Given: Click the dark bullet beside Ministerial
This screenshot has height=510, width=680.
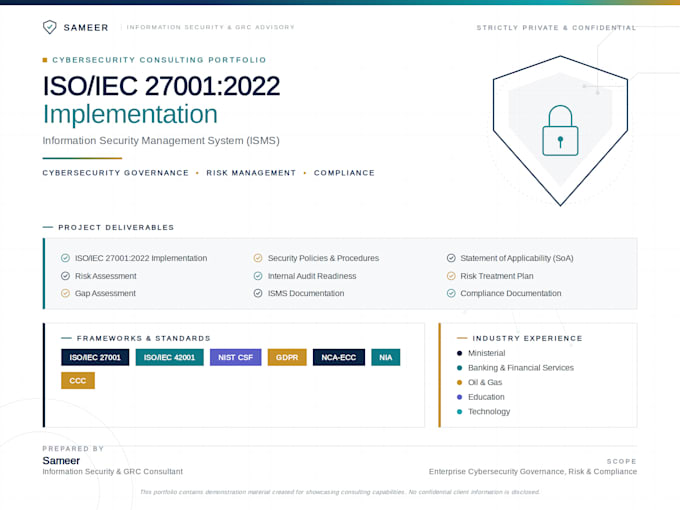Looking at the screenshot, I should (x=459, y=353).
